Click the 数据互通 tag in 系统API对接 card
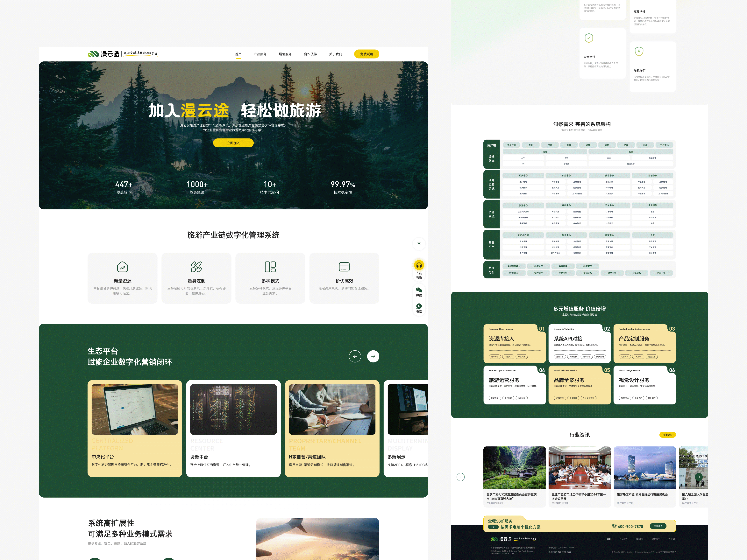Viewport: 747px width, 560px height. pyautogui.click(x=600, y=356)
